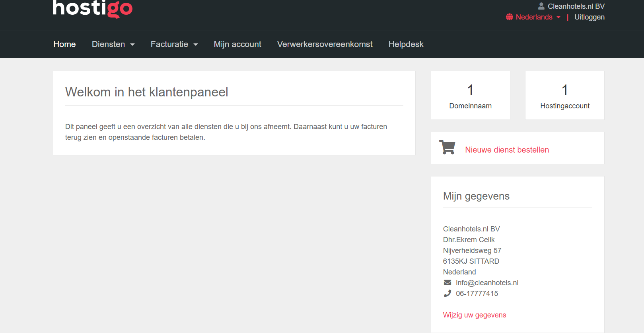Click Wijzig uw gegevens link
Viewport: 644px width, 333px height.
point(474,315)
